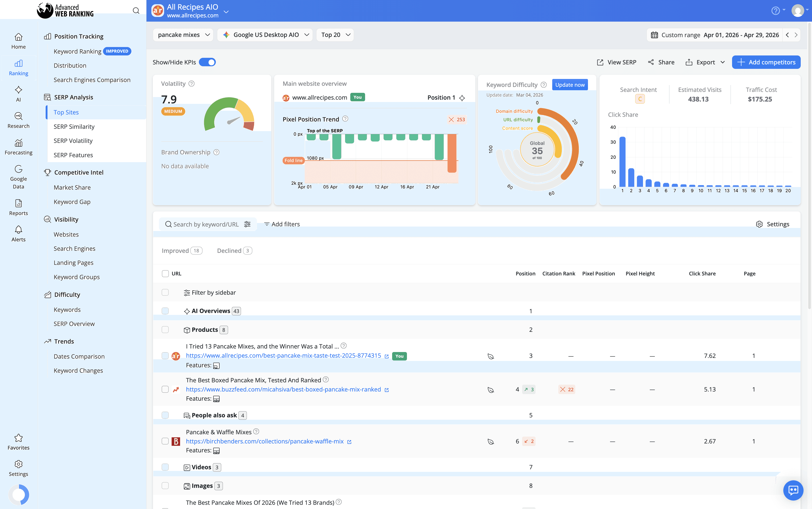
Task: Open external link icon for allrecipes URL
Action: pyautogui.click(x=387, y=356)
